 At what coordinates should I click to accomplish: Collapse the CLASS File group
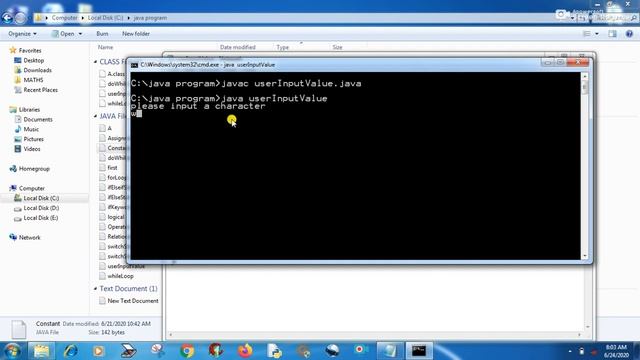click(x=96, y=62)
